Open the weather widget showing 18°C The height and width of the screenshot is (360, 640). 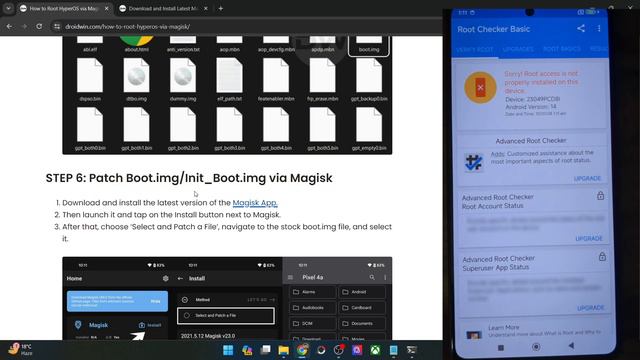[x=20, y=349]
